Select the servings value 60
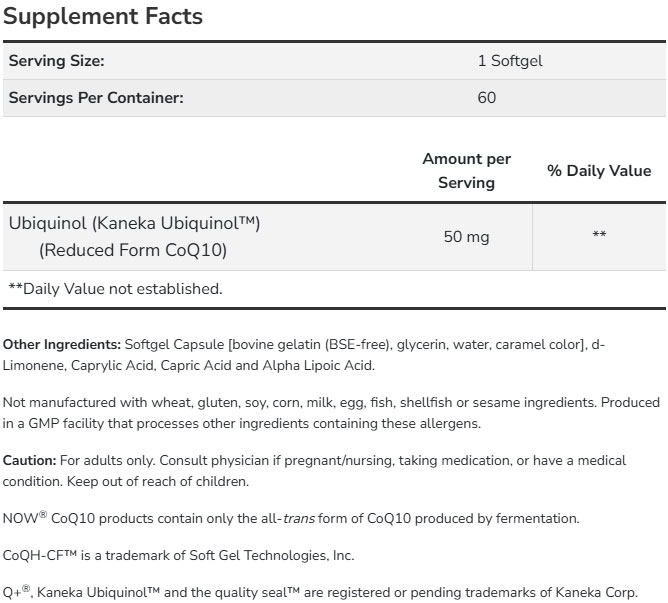Image resolution: width=668 pixels, height=603 pixels. [x=487, y=97]
